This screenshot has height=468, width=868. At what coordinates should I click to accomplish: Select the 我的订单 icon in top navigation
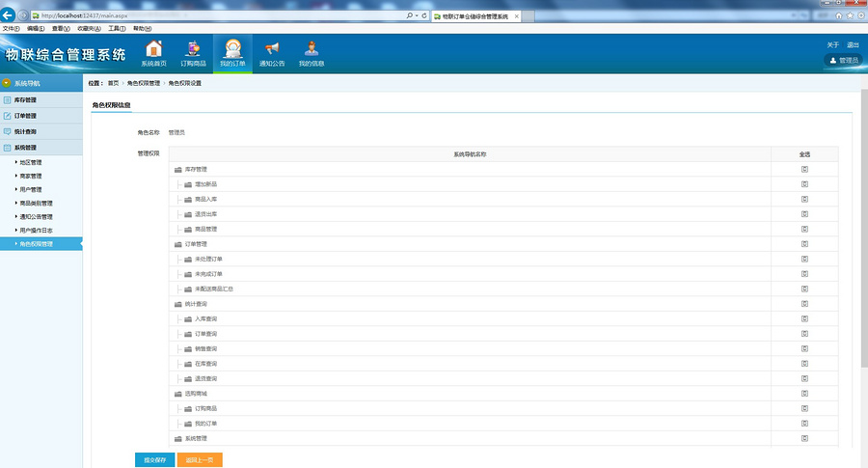coord(232,49)
